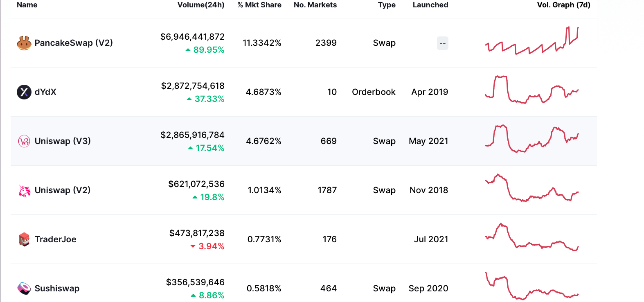Click the Uniswap (V2) unicorn icon
Screen dimensions: 644x302
(24, 190)
